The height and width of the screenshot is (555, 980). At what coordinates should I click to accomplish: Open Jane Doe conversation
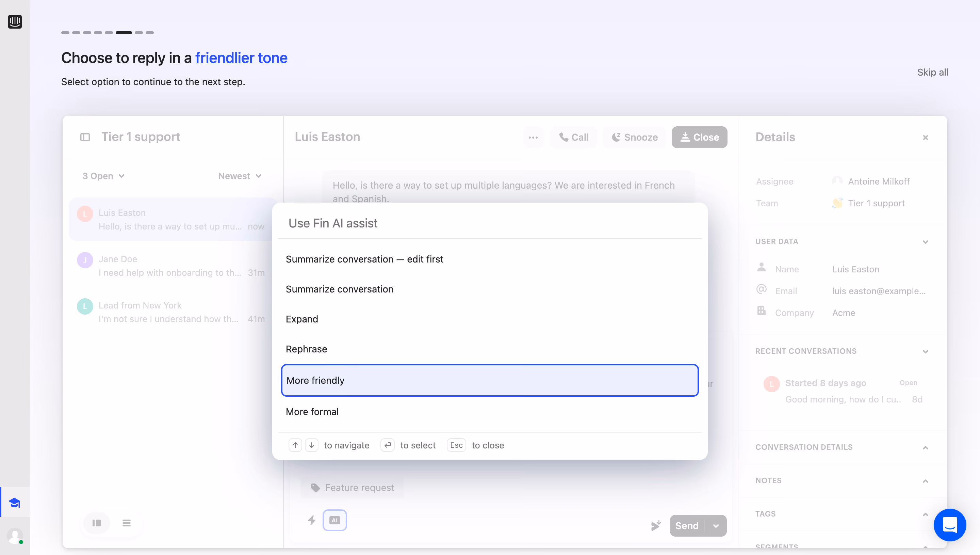click(x=172, y=266)
